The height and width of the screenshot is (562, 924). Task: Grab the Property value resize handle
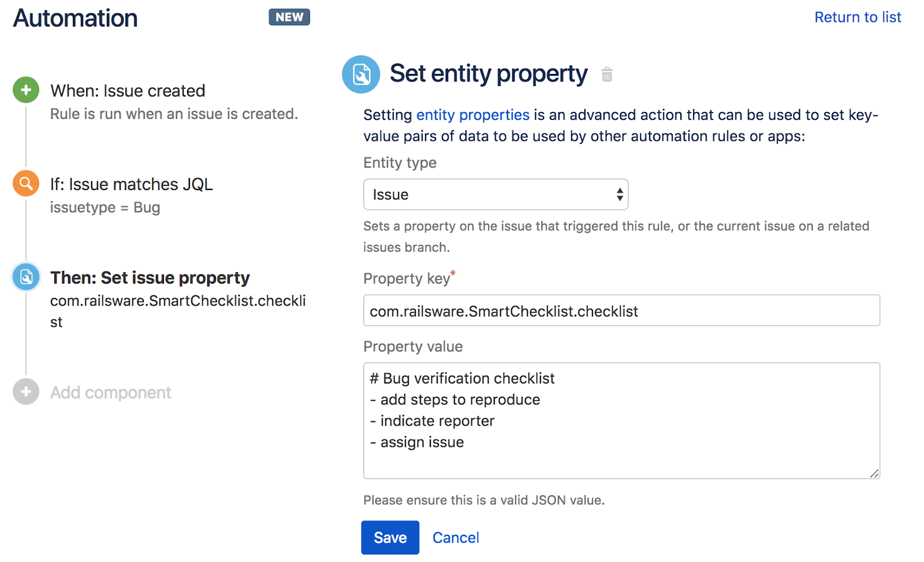click(874, 474)
